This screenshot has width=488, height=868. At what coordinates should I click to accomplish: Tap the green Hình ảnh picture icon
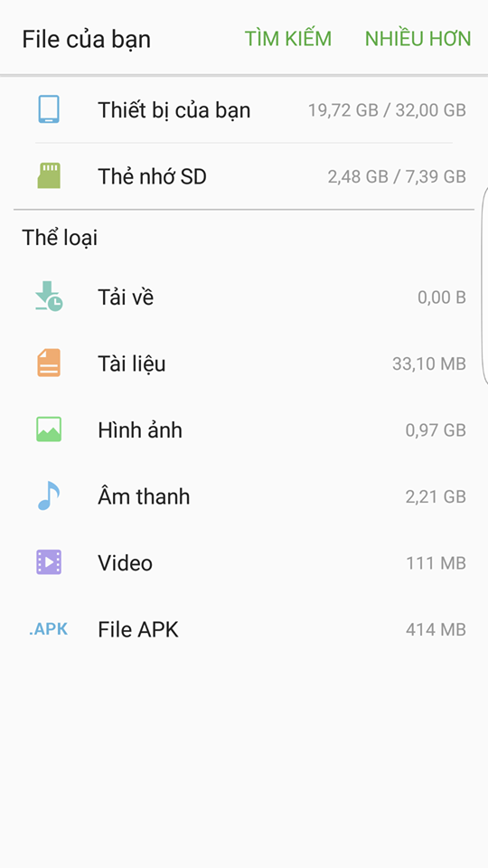pos(49,429)
